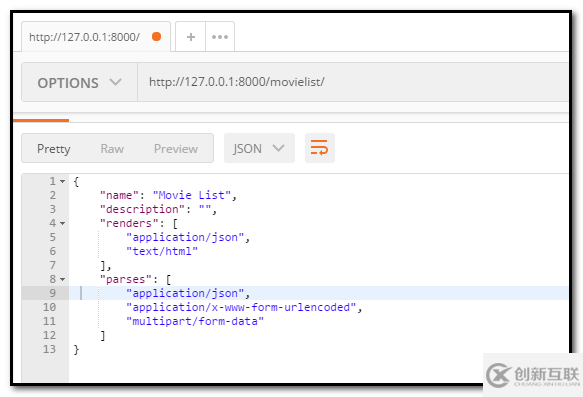Click "application/x-www-form-urlencoded" value
The image size is (583, 397).
pyautogui.click(x=241, y=307)
